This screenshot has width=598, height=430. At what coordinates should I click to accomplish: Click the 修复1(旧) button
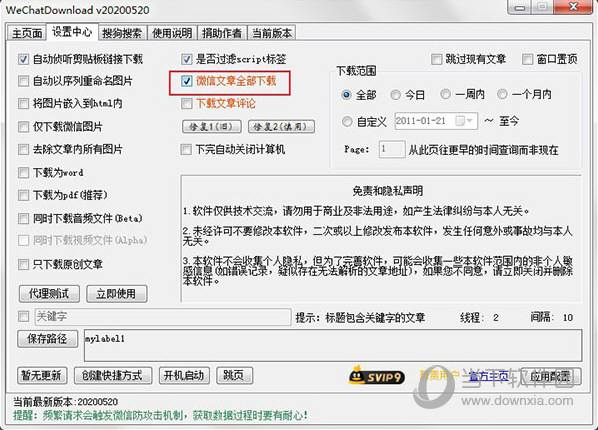(212, 127)
